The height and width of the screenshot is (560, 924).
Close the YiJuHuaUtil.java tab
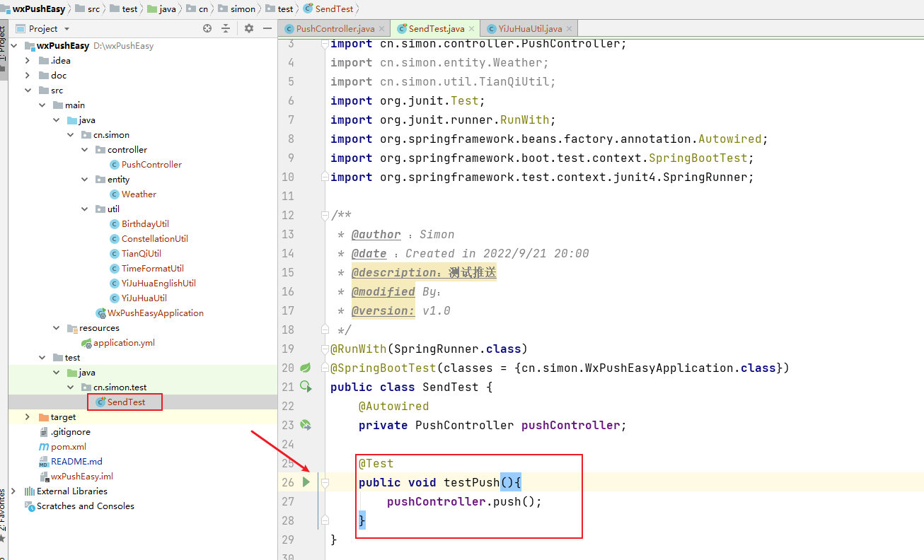point(569,29)
